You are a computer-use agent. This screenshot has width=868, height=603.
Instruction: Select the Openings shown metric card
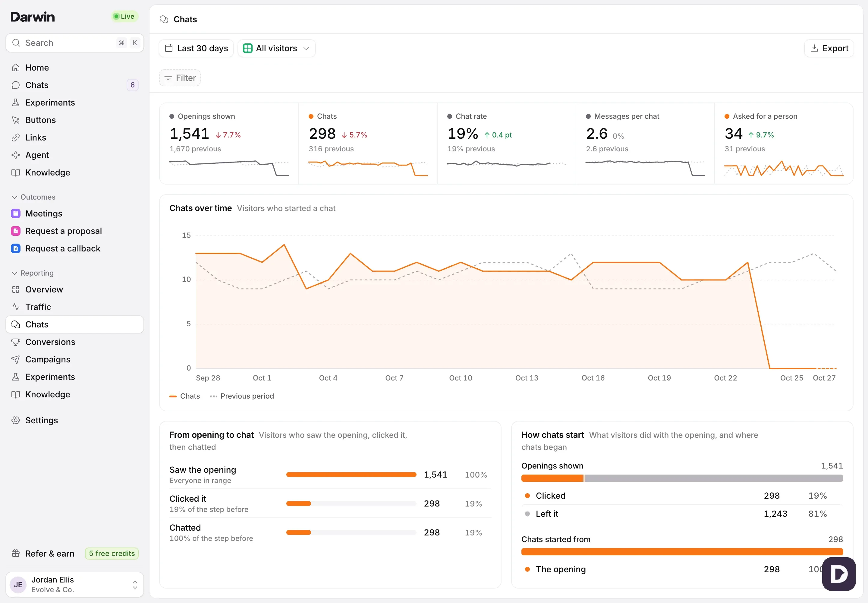pyautogui.click(x=229, y=144)
